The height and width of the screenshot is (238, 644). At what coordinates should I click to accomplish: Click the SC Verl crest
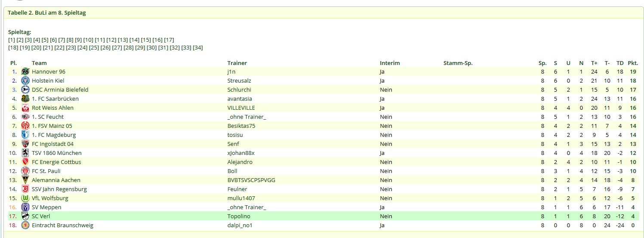25,216
